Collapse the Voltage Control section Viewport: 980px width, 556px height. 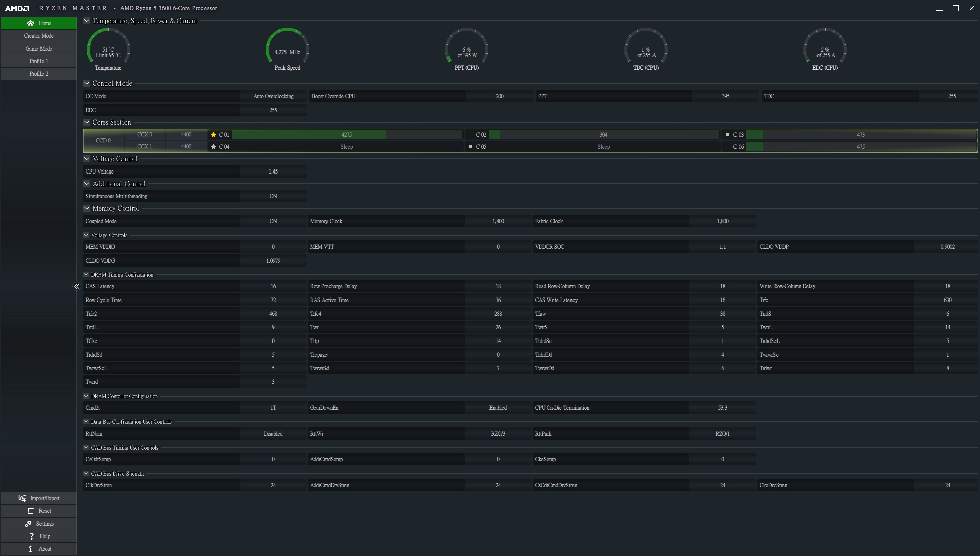point(87,159)
